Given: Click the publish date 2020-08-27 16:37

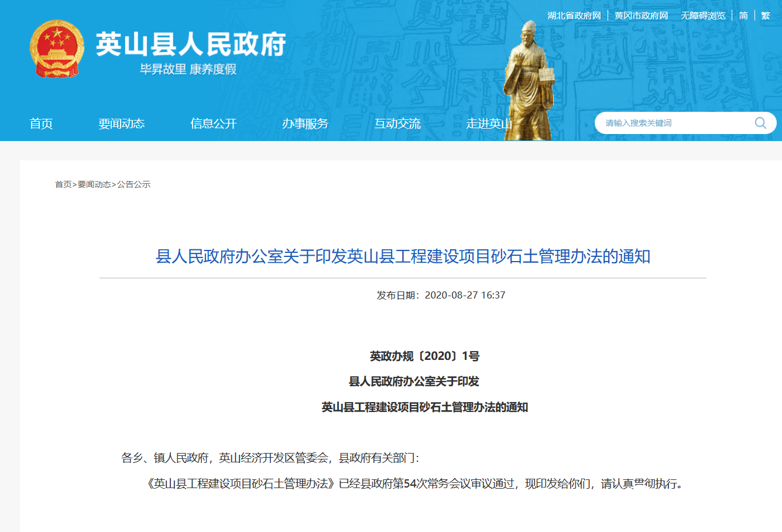Looking at the screenshot, I should (x=465, y=296).
